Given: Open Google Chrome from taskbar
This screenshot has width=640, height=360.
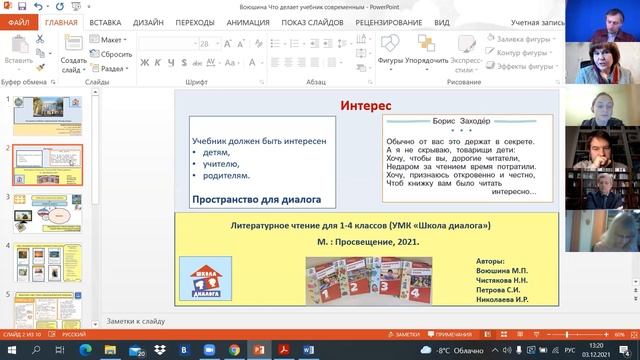Looking at the screenshot, I should point(234,350).
